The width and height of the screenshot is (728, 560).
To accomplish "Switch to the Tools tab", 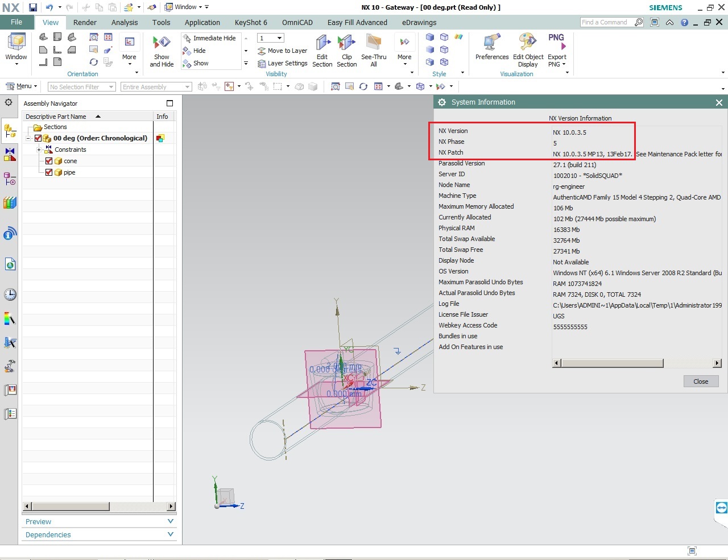I will 162,22.
